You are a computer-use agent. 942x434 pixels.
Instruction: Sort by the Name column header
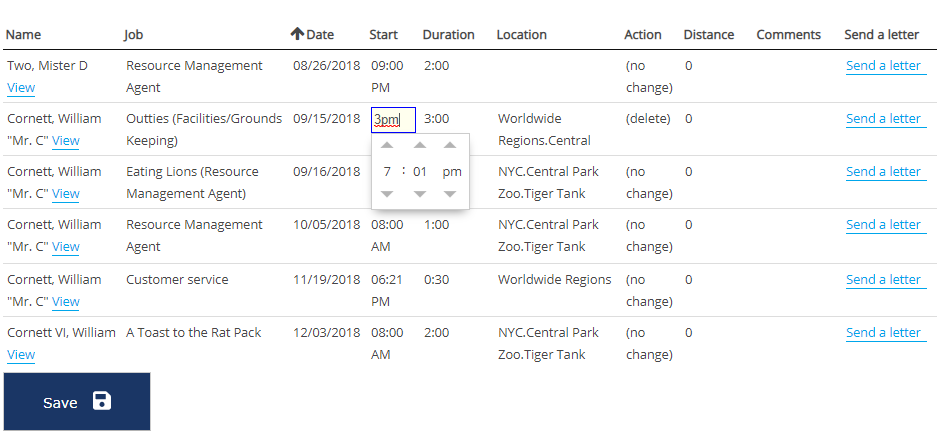point(23,34)
